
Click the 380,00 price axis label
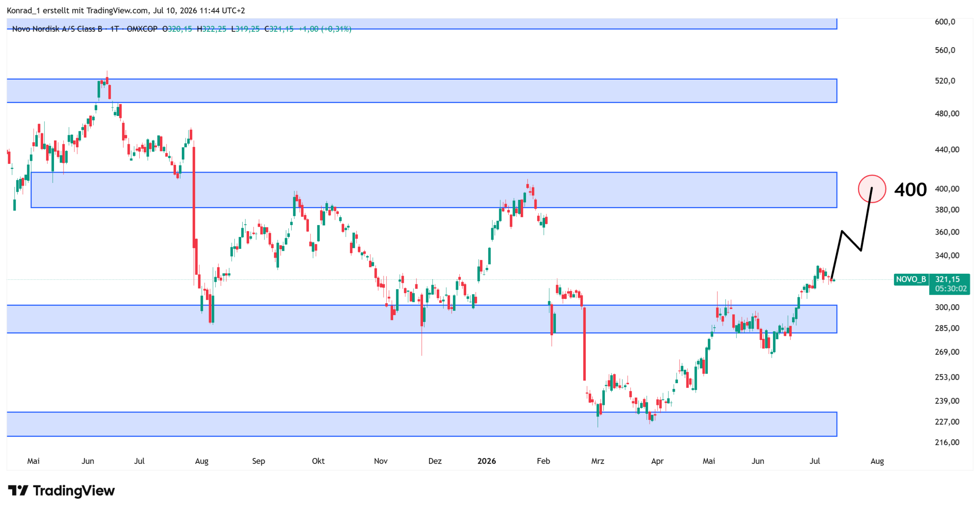point(947,210)
